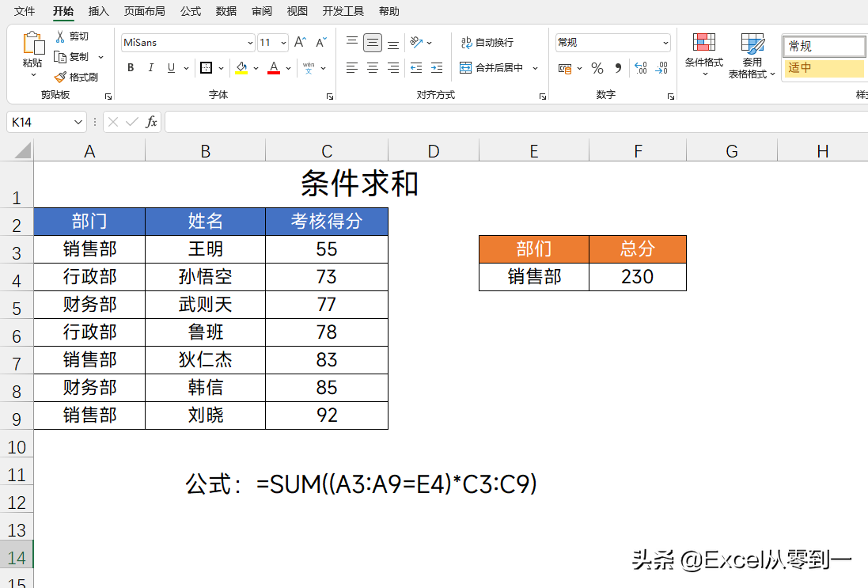Screen dimensions: 868x588
Task: Click the insert function fx icon
Action: [151, 122]
